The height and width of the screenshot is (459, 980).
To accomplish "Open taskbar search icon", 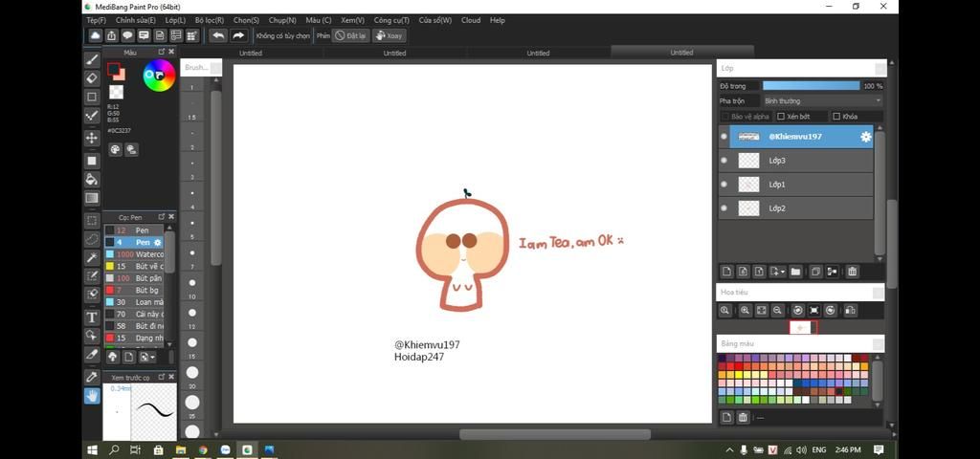I will tap(115, 449).
